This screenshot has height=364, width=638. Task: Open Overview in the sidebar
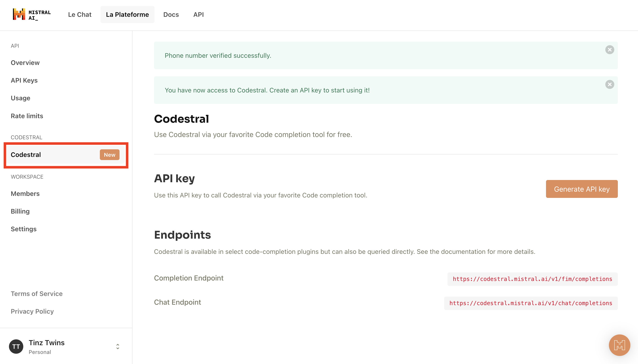tap(25, 62)
